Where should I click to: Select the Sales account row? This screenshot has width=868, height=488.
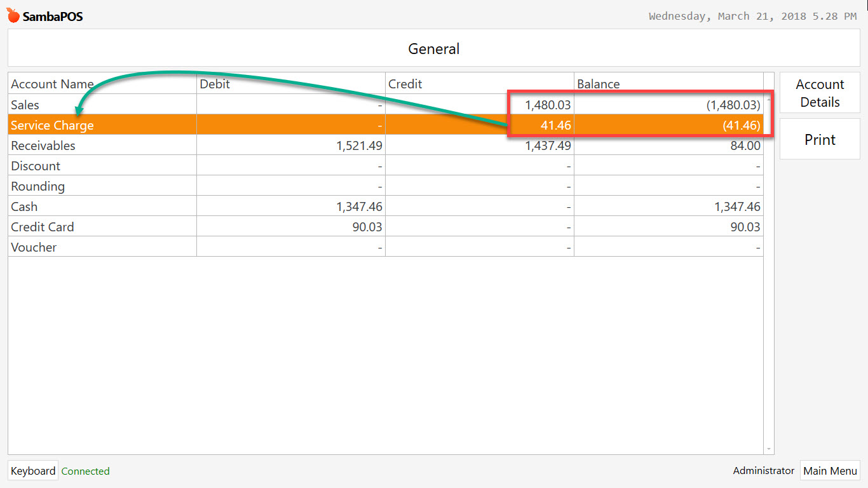(x=95, y=104)
